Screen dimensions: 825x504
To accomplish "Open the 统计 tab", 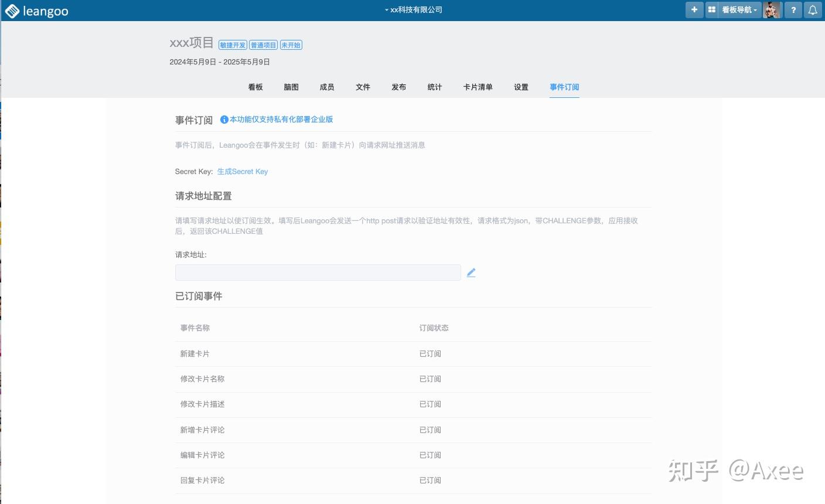I will click(435, 87).
